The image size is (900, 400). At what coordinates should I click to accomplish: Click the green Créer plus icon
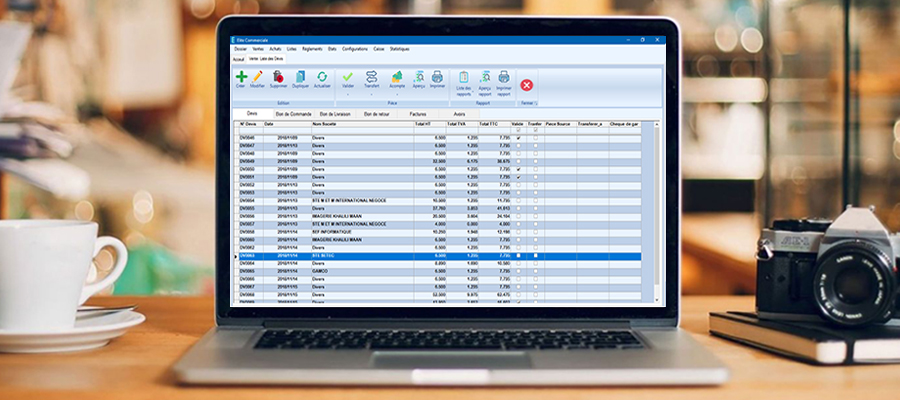click(241, 76)
